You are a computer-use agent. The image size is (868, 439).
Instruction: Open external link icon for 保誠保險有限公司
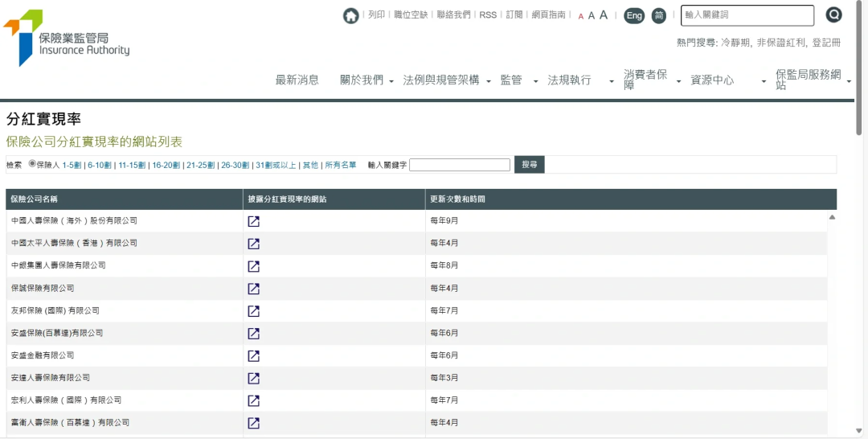[x=253, y=289]
